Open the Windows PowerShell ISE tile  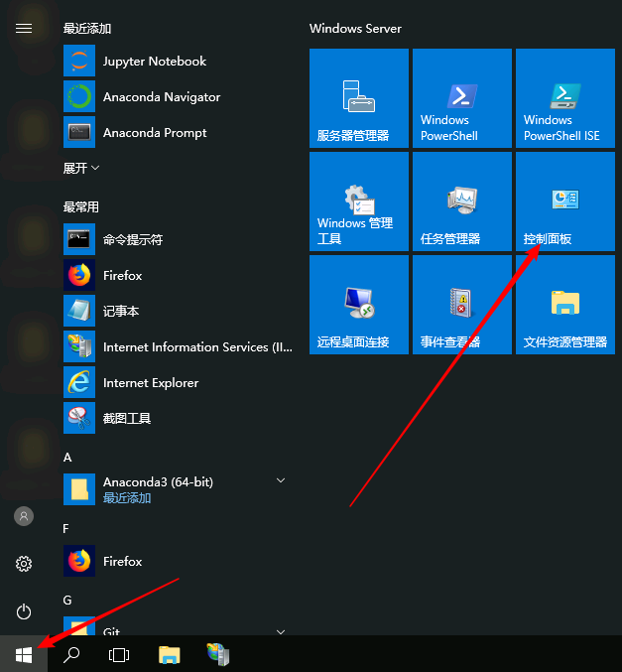565,98
